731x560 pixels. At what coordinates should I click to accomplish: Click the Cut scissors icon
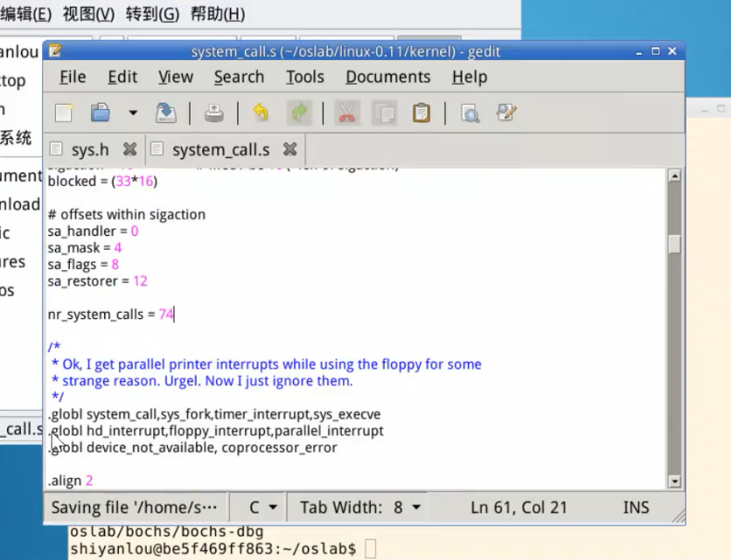(347, 113)
